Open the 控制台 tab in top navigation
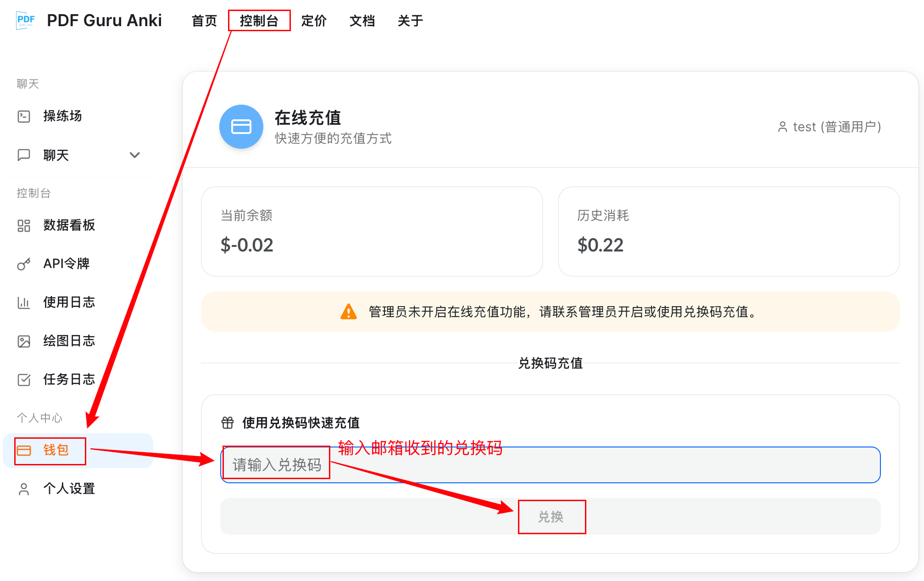 tap(259, 21)
